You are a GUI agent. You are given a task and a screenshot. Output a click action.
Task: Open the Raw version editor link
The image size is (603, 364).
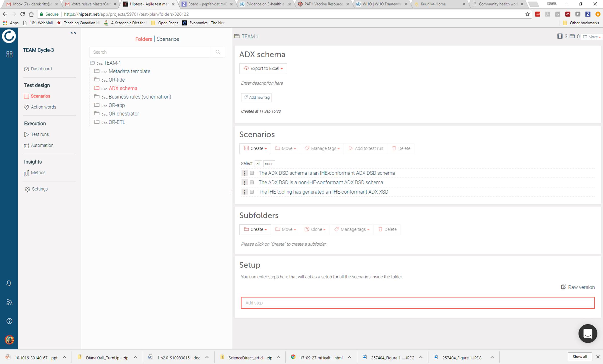[x=578, y=287]
